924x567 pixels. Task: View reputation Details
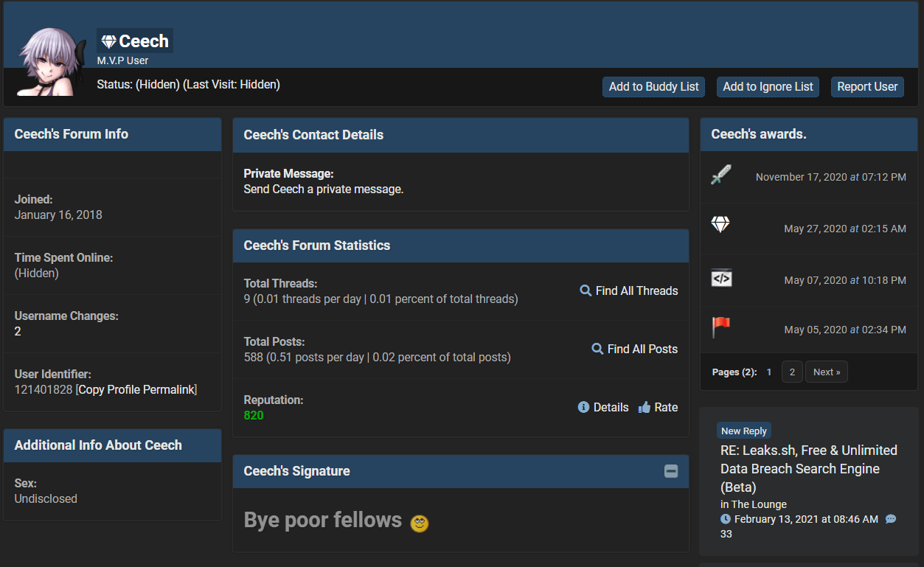coord(611,407)
